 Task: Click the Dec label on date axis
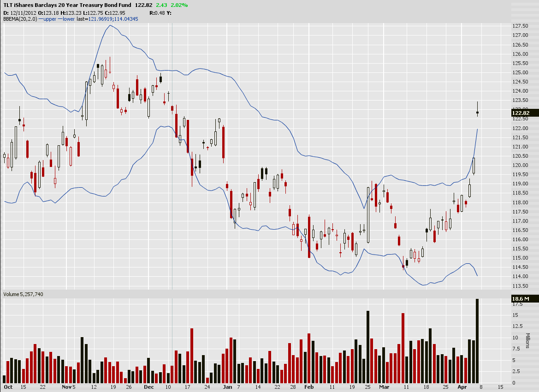(149, 387)
